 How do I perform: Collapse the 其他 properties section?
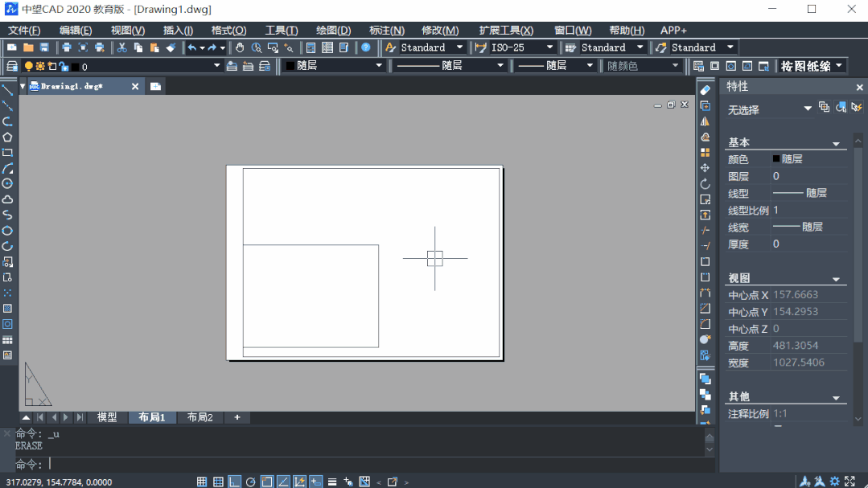tap(836, 398)
